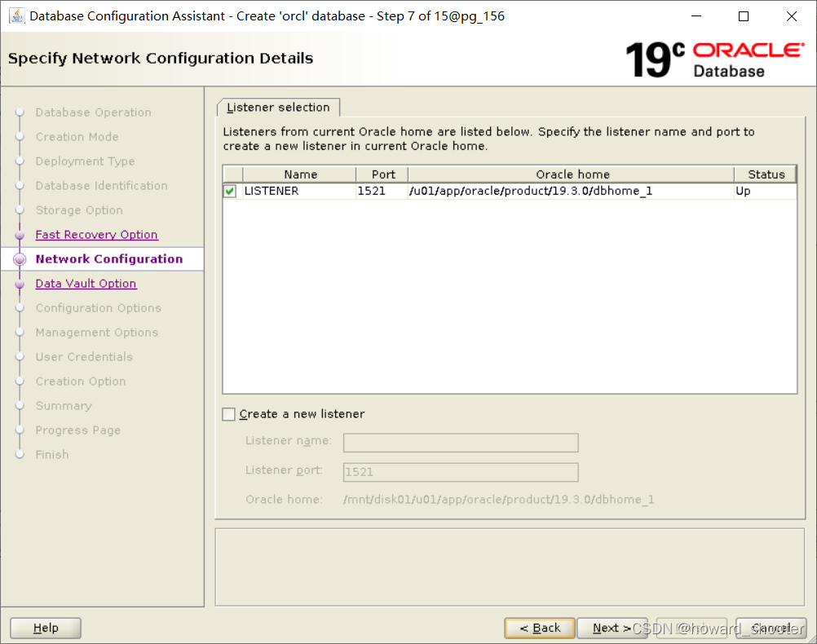Go to previous step with Back button
817x644 pixels.
(540, 628)
